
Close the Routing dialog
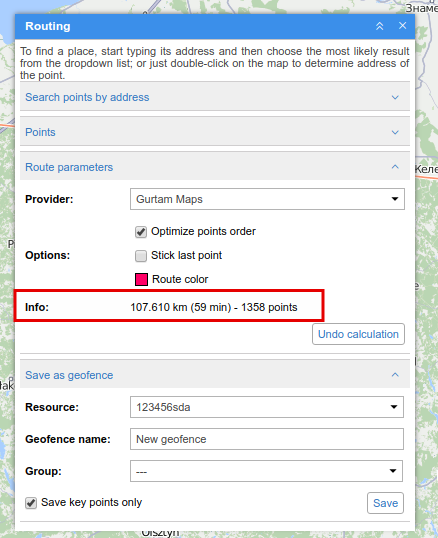click(x=402, y=26)
